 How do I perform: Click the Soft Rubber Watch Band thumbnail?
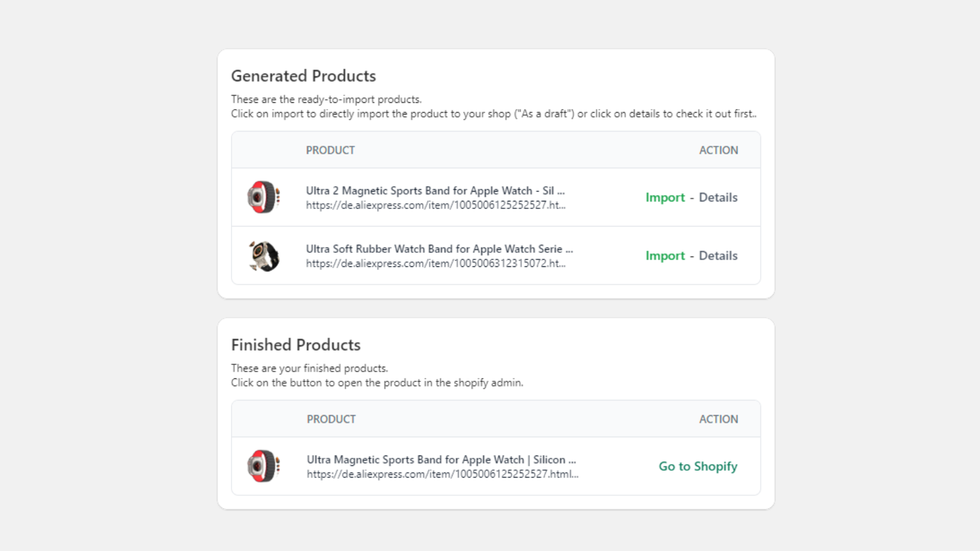click(264, 256)
